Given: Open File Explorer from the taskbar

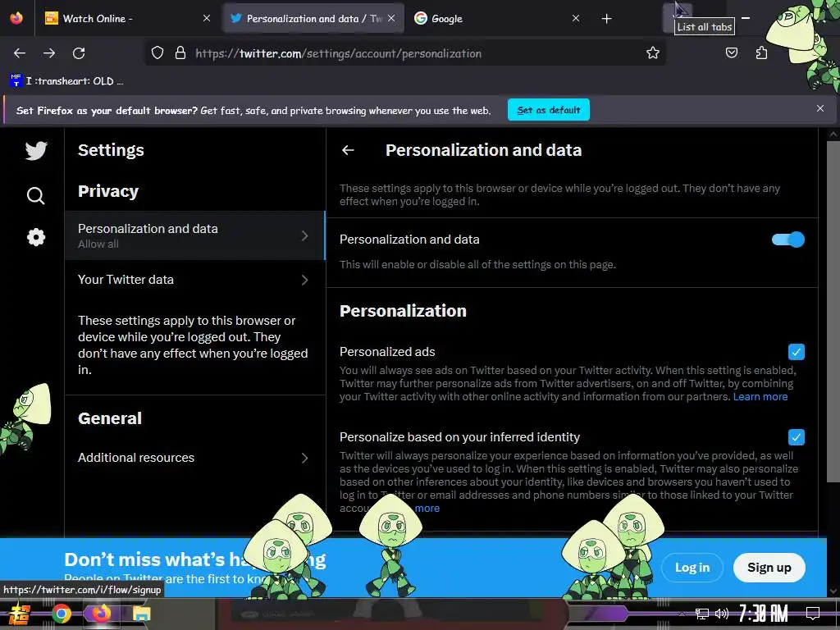Looking at the screenshot, I should point(141,614).
